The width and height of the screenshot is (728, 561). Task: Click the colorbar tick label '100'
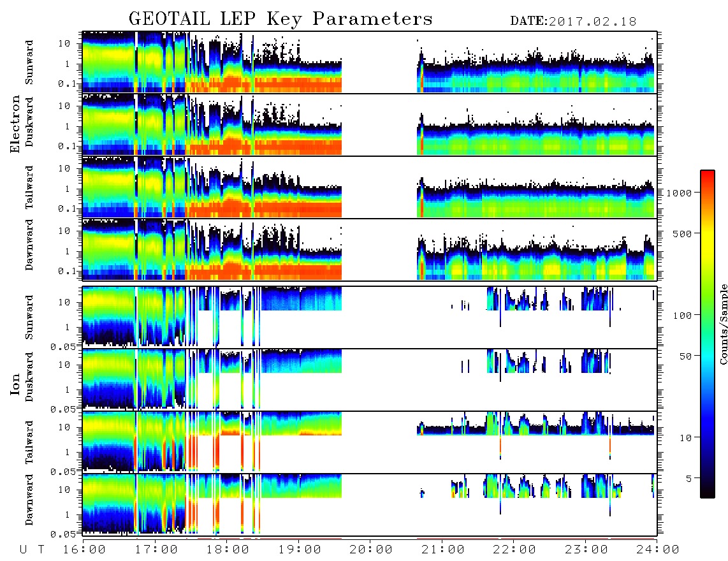682,316
